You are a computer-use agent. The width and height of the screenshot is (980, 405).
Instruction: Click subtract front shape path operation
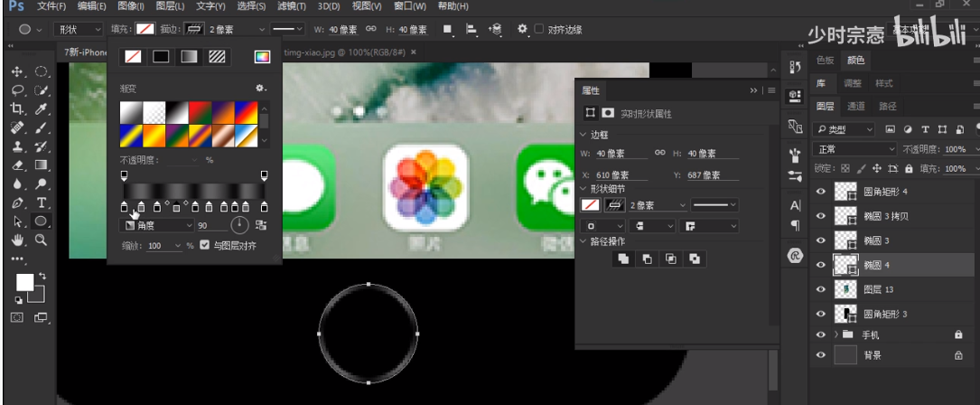(x=647, y=258)
